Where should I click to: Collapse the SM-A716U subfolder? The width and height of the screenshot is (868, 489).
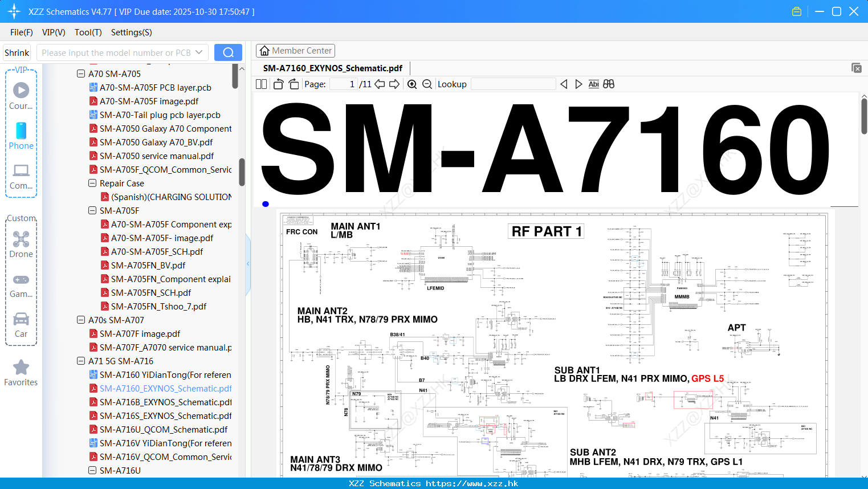92,471
